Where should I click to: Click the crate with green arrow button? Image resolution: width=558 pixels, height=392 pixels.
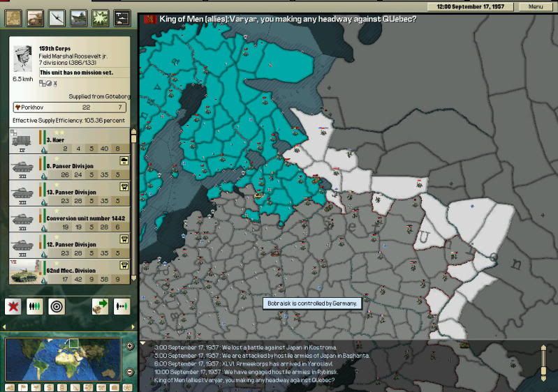tap(100, 306)
